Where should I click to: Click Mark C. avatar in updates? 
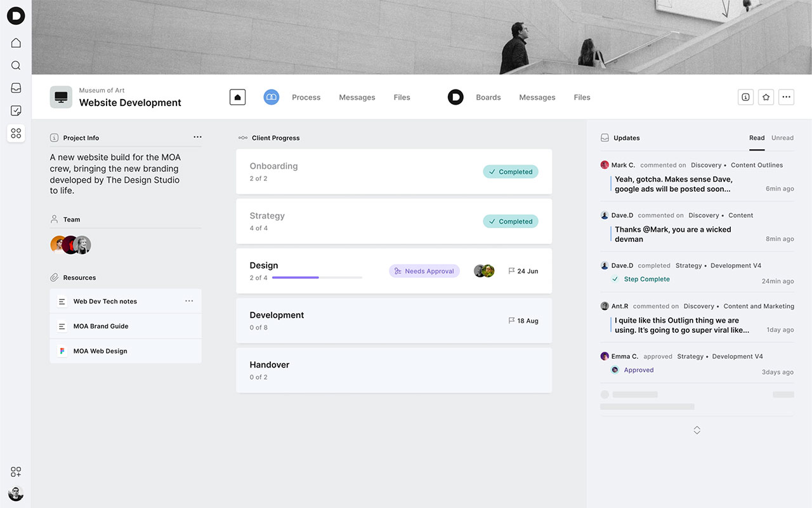(605, 165)
